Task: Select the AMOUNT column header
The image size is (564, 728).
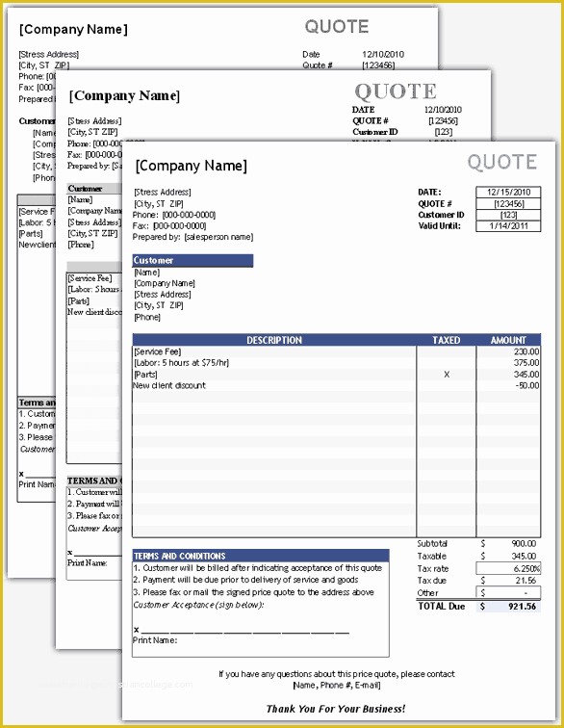Action: tap(508, 340)
